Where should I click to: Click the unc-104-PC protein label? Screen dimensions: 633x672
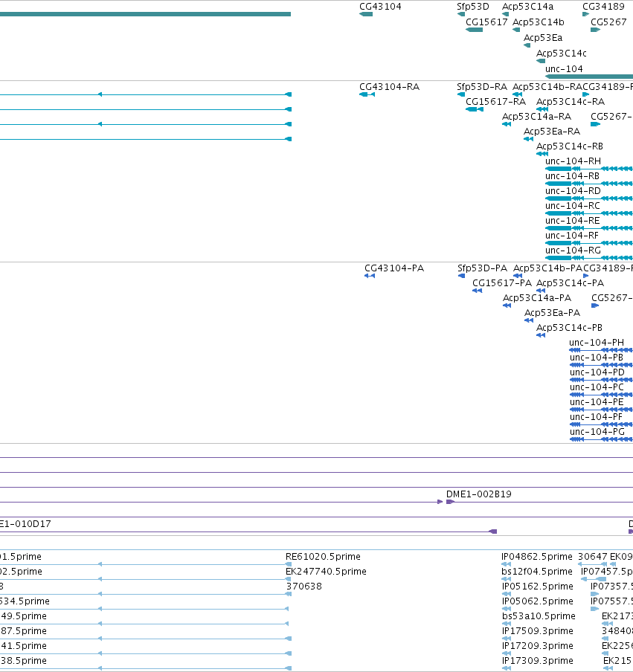pyautogui.click(x=597, y=387)
